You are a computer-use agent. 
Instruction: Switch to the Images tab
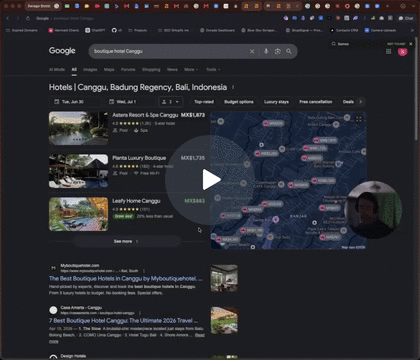click(90, 70)
